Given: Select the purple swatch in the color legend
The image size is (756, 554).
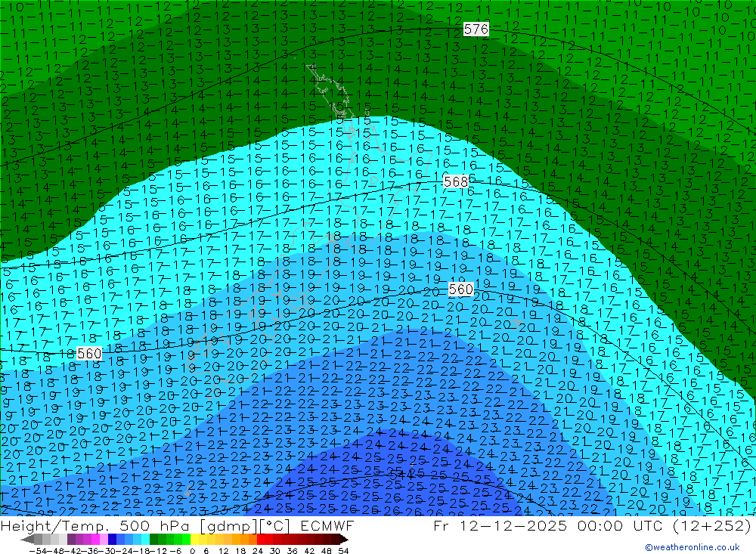Looking at the screenshot, I should coord(71,540).
